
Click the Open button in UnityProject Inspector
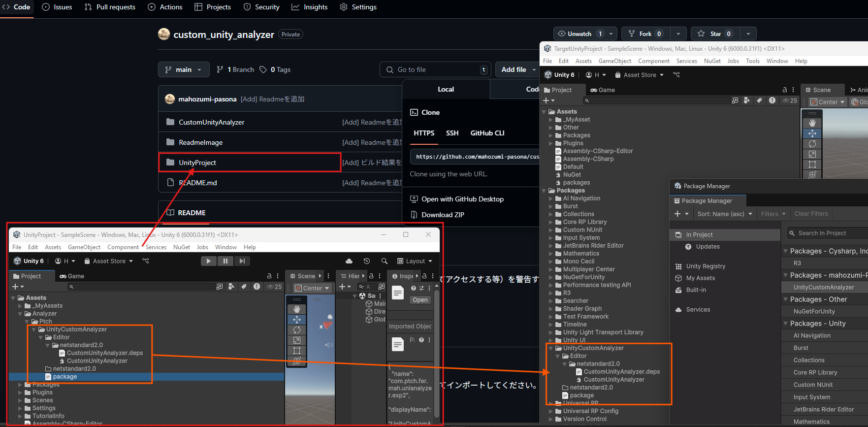[420, 300]
